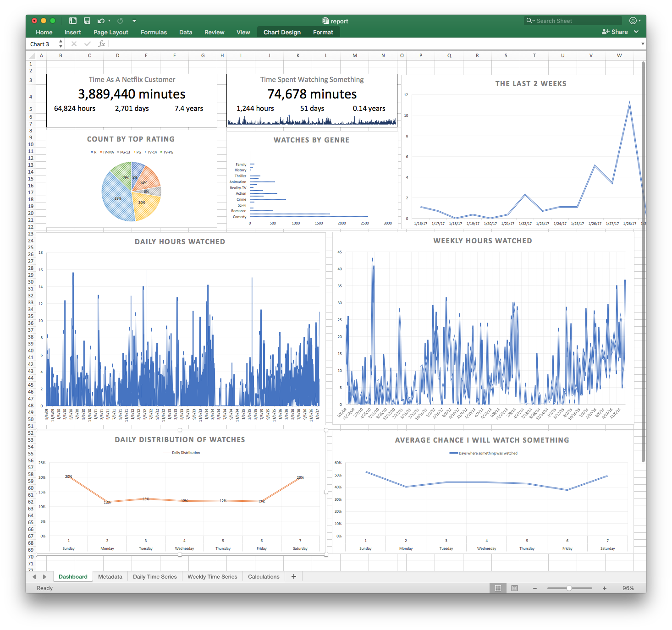Zoom out with the minus button
This screenshot has height=630, width=672.
click(x=535, y=588)
